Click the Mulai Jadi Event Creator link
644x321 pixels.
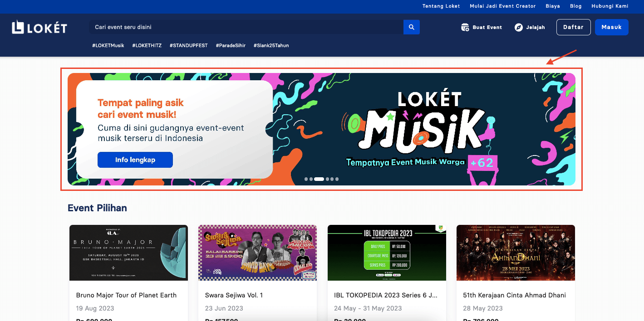click(x=502, y=6)
